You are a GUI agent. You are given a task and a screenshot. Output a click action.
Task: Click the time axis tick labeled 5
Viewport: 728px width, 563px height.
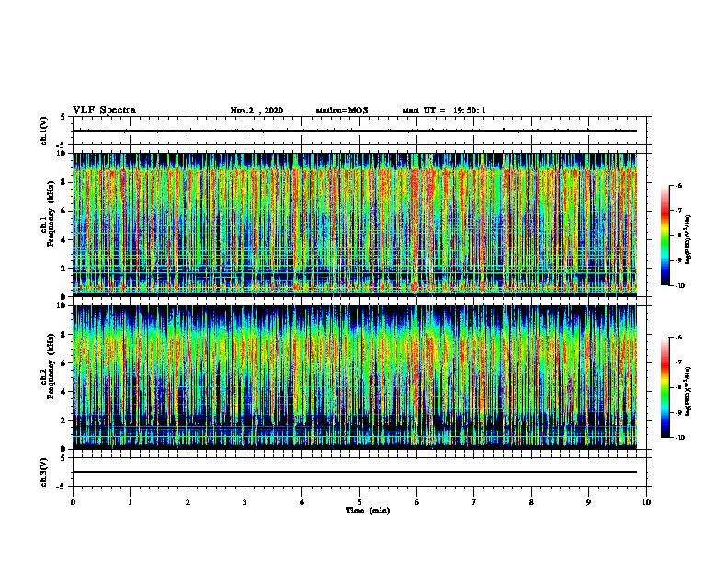click(x=359, y=501)
